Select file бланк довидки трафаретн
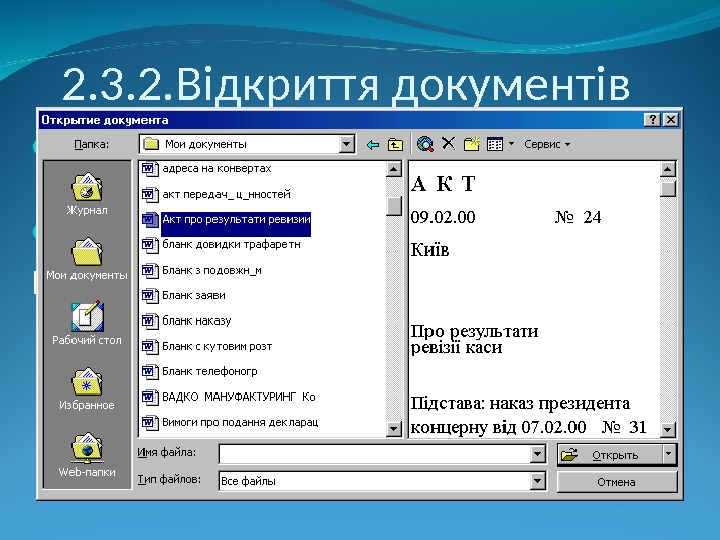 (231, 245)
